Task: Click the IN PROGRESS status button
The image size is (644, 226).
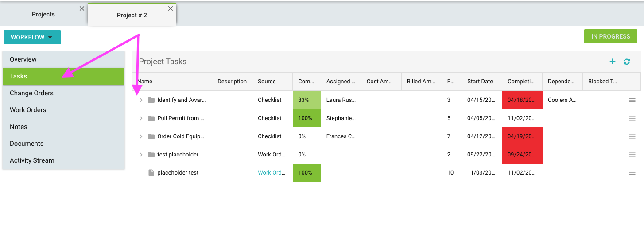Action: (x=610, y=36)
